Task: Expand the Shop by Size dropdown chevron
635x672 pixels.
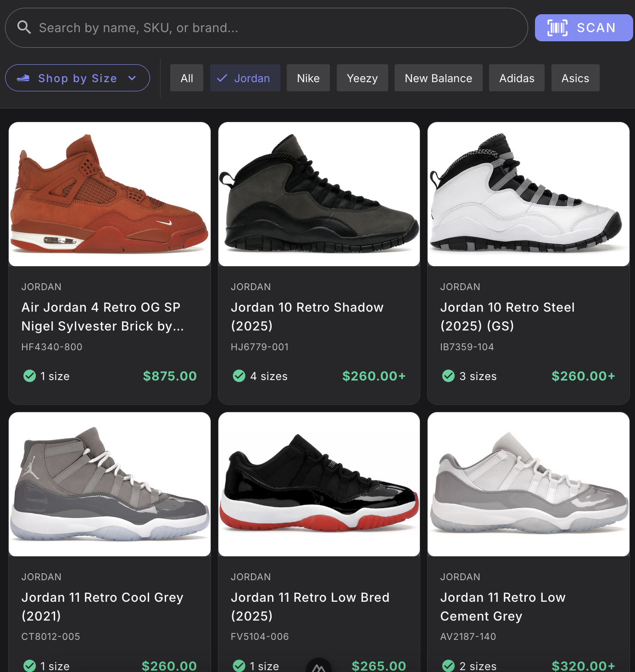Action: pyautogui.click(x=132, y=78)
